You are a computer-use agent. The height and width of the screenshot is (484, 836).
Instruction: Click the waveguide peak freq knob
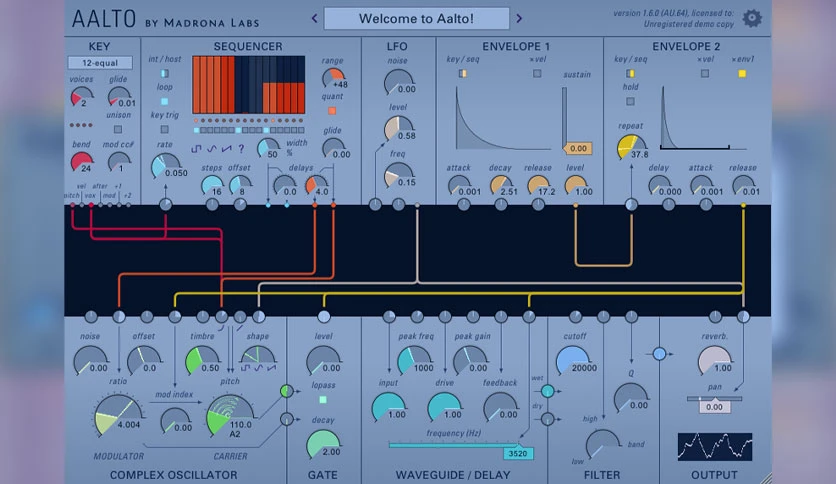(414, 360)
